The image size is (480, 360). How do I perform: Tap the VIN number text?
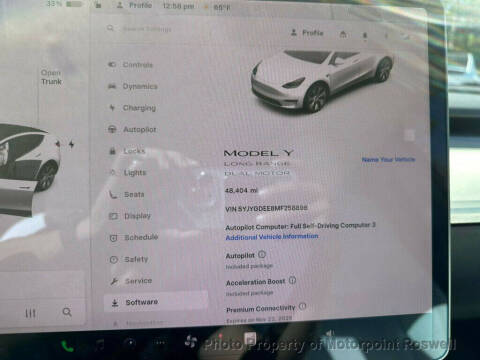(266, 209)
